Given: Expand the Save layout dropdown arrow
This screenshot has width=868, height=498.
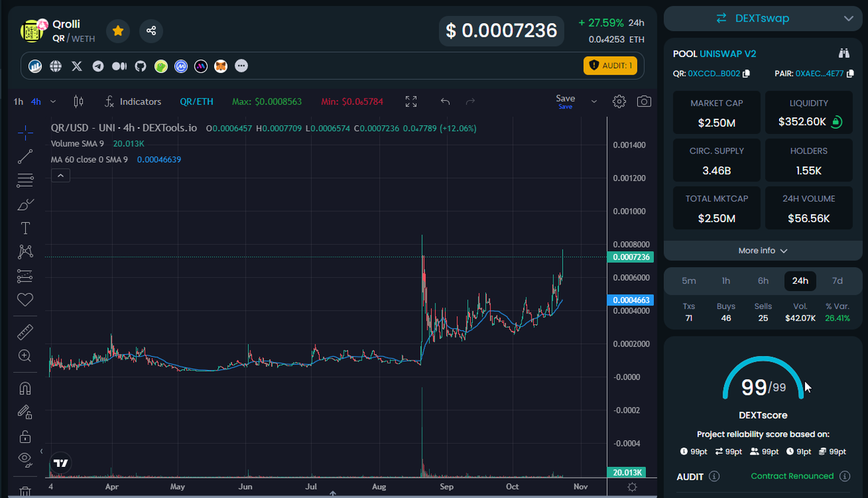Looking at the screenshot, I should [x=594, y=101].
